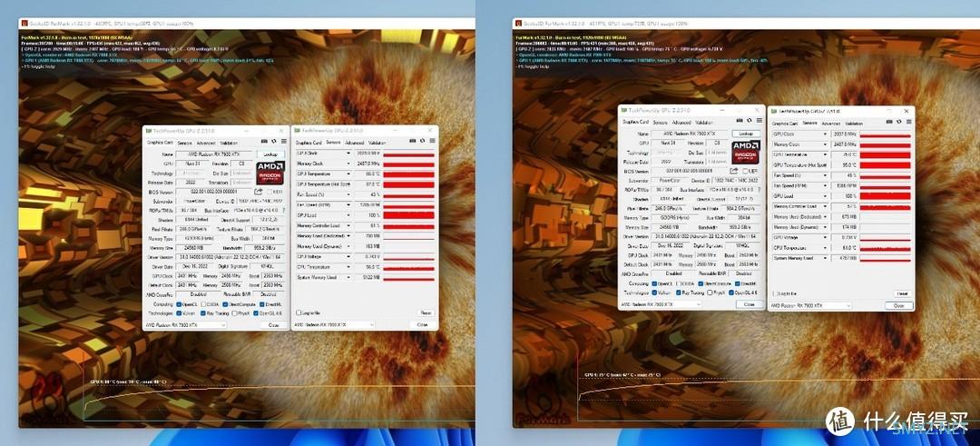
Task: Right screenshot: toggle Vulkan checkbox
Action: 654,292
